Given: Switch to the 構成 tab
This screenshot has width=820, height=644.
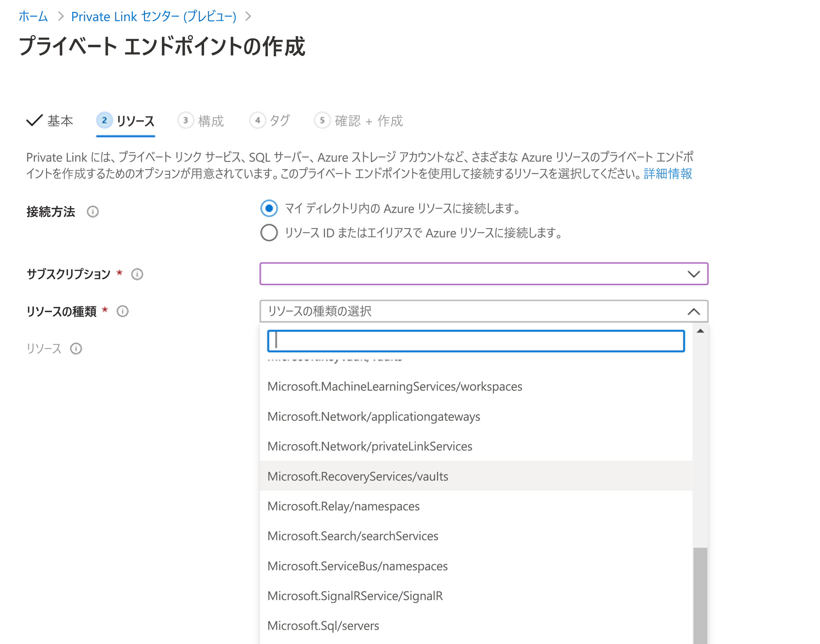Looking at the screenshot, I should pos(201,121).
